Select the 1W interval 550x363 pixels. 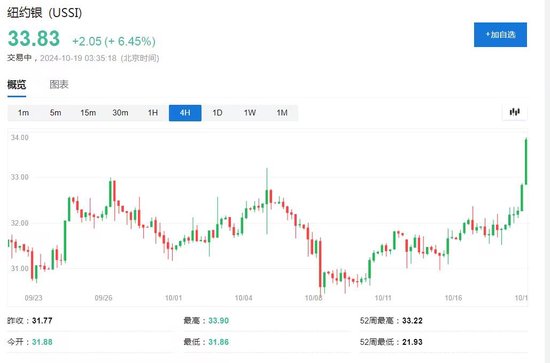tap(250, 113)
